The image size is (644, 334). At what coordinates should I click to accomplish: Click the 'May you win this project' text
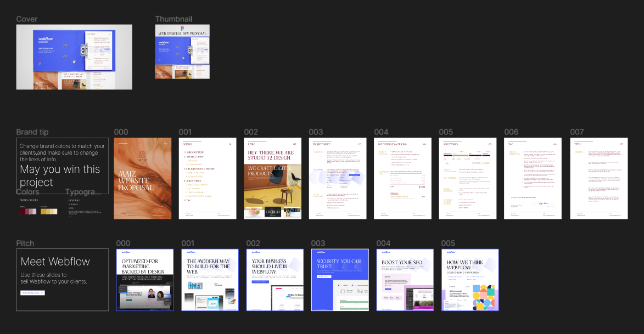[60, 176]
